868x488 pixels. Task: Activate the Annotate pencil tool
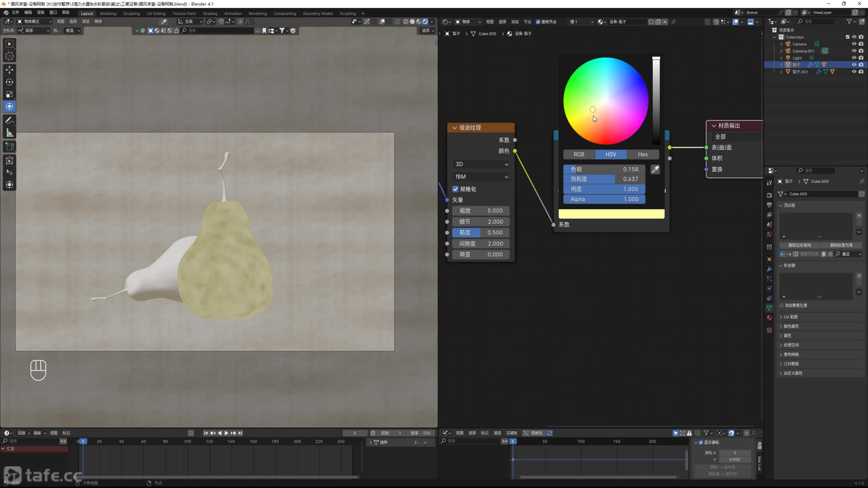pos(9,121)
